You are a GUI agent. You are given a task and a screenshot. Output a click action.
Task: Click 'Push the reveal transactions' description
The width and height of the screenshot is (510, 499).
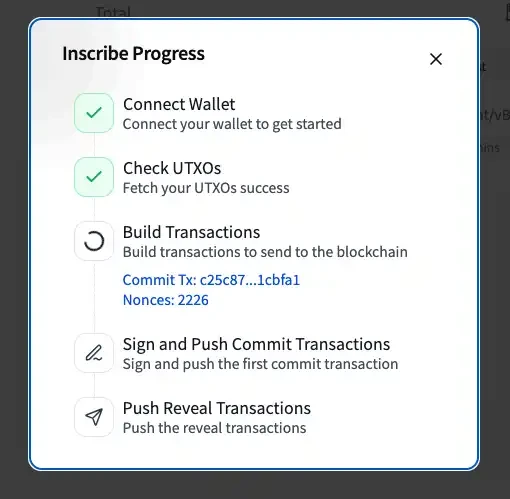tap(214, 428)
